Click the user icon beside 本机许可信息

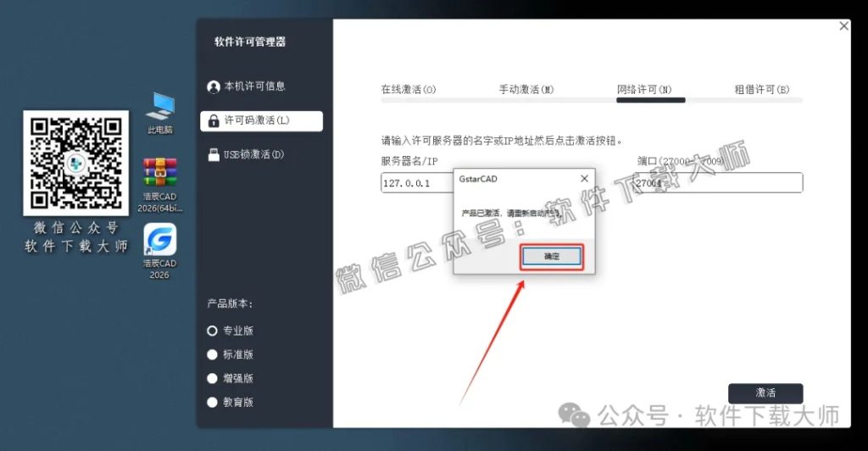pos(213,86)
